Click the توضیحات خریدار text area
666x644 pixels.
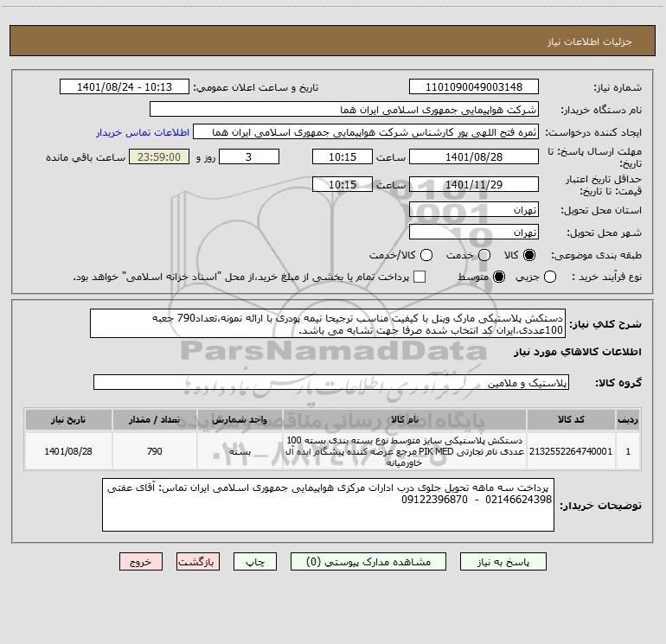pyautogui.click(x=329, y=505)
